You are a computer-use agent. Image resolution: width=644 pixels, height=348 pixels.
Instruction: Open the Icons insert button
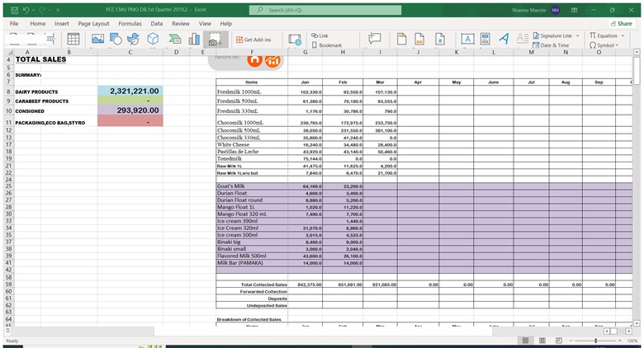tap(133, 40)
